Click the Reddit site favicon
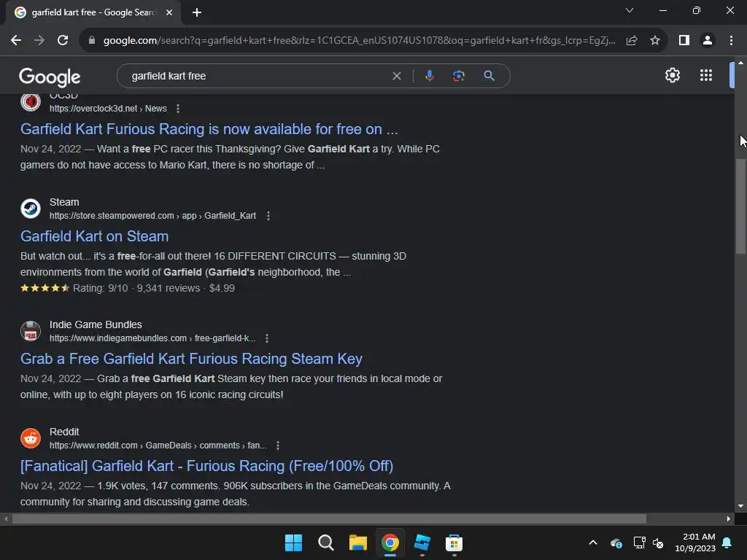Image resolution: width=747 pixels, height=560 pixels. (31, 438)
